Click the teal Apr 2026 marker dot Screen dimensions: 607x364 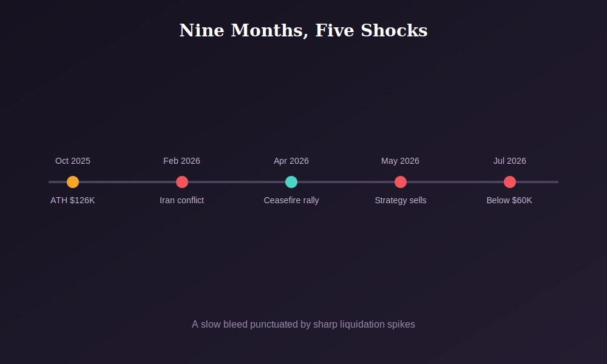291,182
